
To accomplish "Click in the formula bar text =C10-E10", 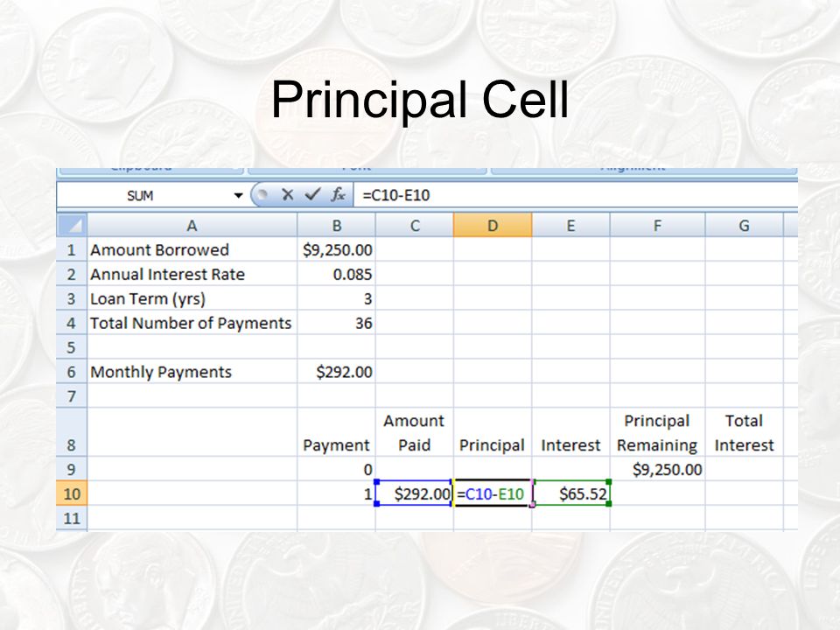I will point(395,195).
